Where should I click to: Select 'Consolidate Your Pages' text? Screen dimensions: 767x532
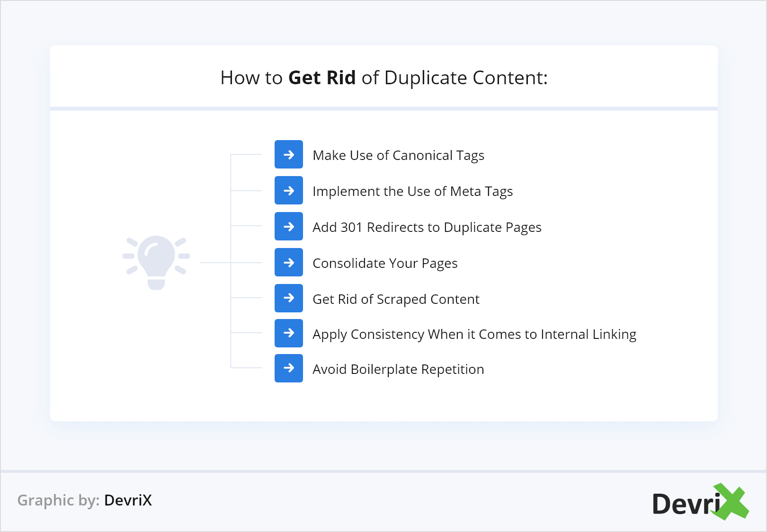click(385, 264)
